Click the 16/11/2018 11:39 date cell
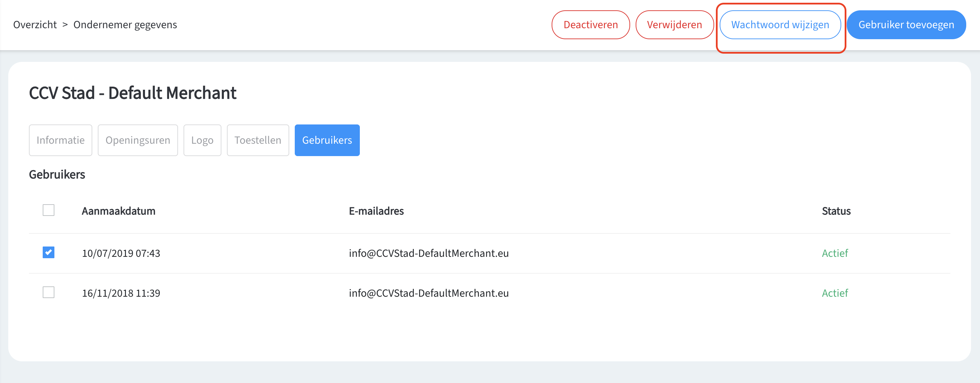Image resolution: width=980 pixels, height=383 pixels. tap(121, 293)
